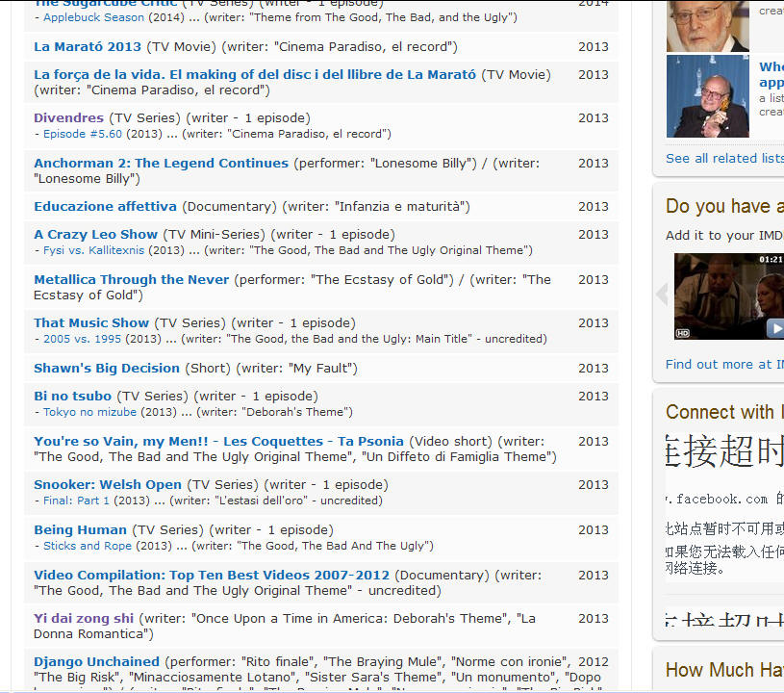Click the Add it to your IMDb text
Viewport: 784px width, 693px height.
[x=724, y=236]
